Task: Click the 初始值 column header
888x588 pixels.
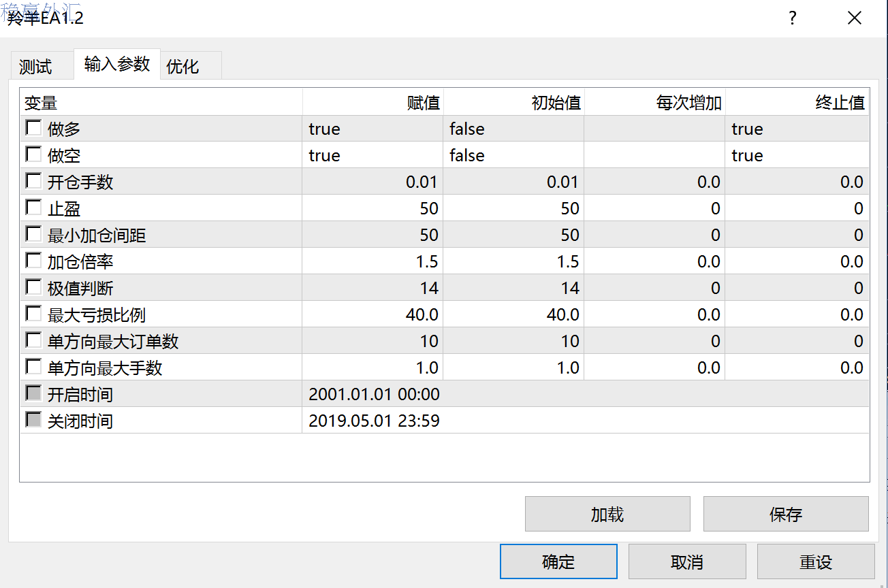Action: [514, 102]
